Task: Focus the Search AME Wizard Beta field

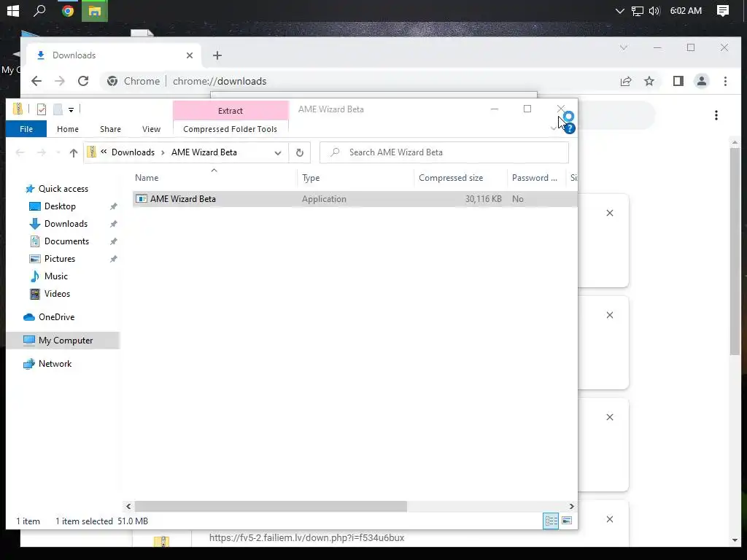Action: click(444, 152)
